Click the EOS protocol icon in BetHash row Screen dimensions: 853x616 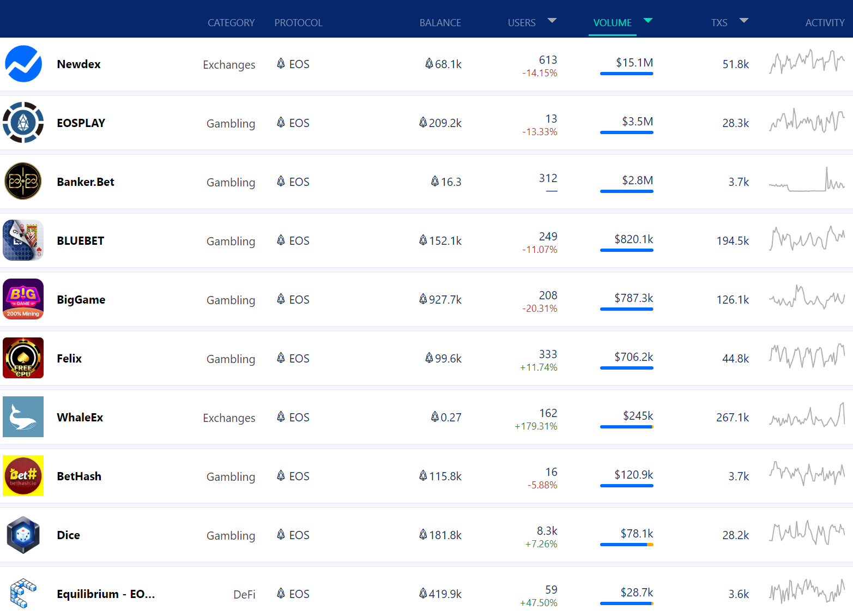(281, 476)
